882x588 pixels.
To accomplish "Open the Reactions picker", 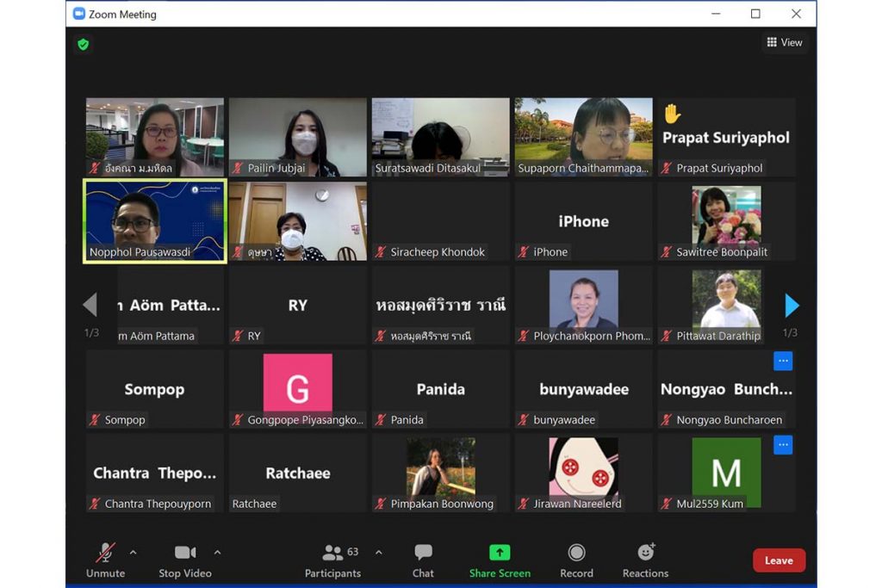I will point(645,560).
